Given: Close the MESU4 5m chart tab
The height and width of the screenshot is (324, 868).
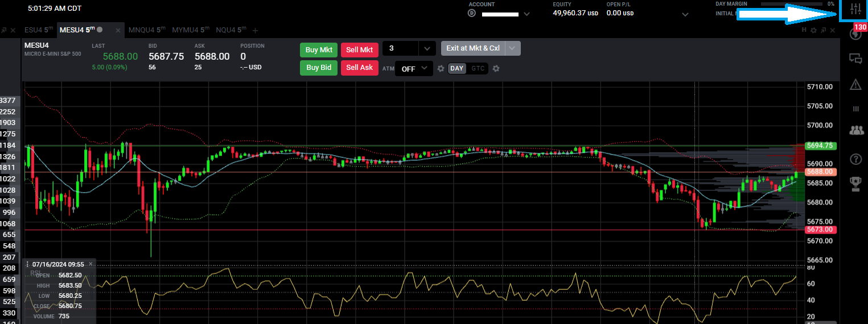Looking at the screenshot, I should [x=118, y=30].
